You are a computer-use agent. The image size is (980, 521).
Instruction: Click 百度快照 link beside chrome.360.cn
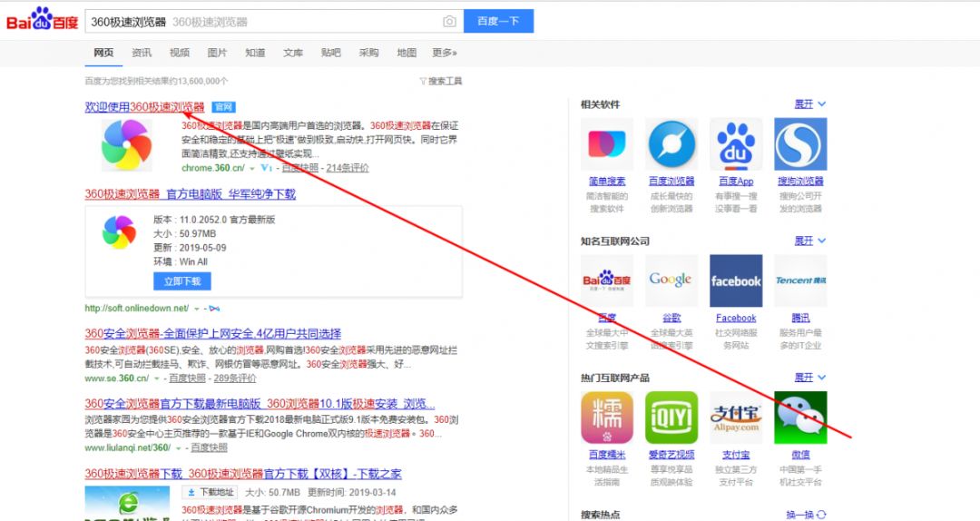(300, 168)
